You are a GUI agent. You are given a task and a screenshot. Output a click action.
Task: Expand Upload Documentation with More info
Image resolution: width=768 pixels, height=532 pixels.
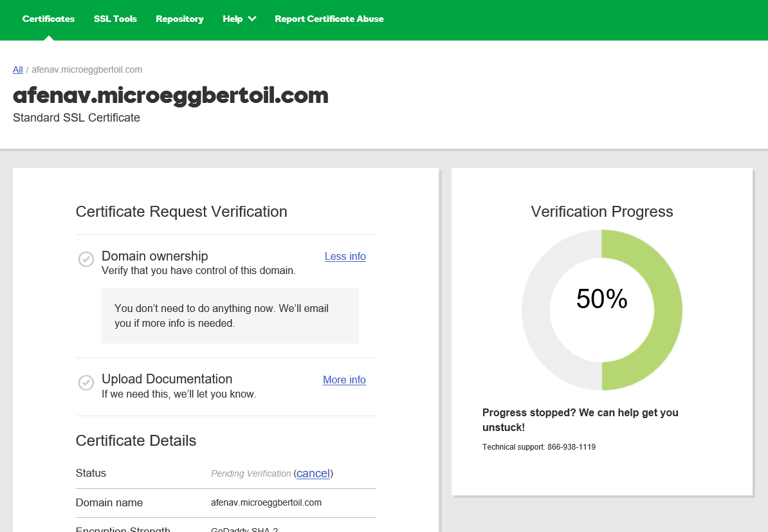tap(344, 380)
